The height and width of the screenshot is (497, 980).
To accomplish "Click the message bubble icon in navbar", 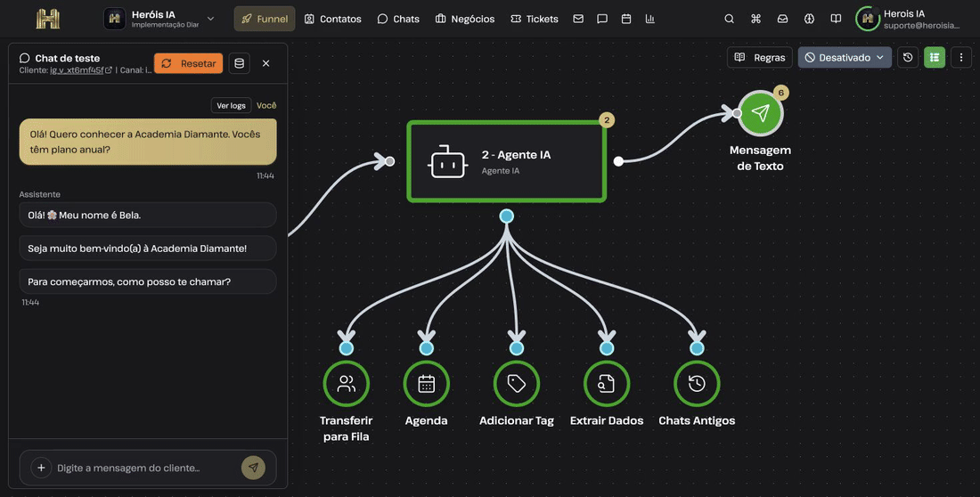I will click(x=602, y=19).
